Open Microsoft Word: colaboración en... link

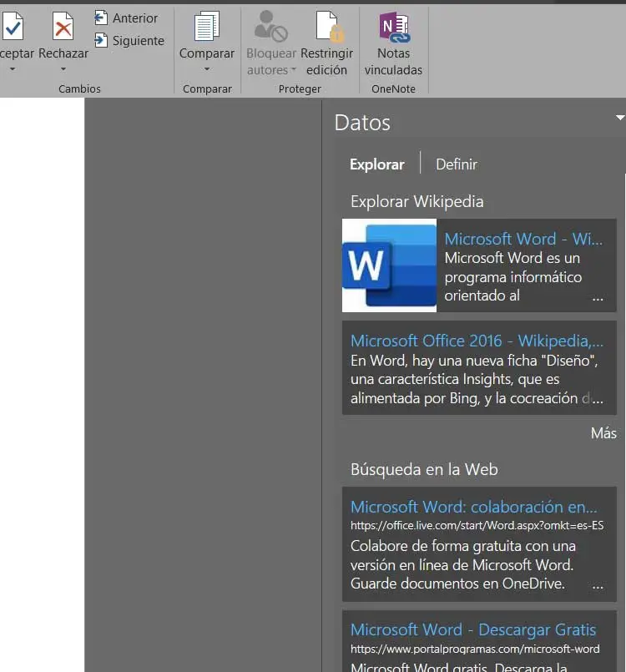click(x=473, y=507)
